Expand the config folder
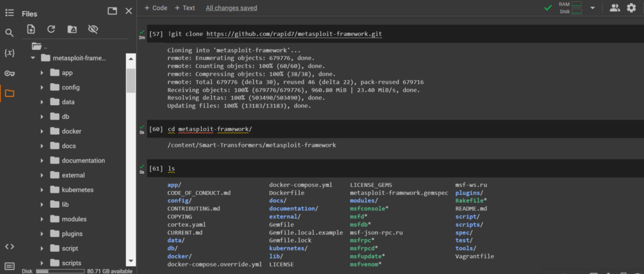The height and width of the screenshot is (274, 644). pos(42,87)
